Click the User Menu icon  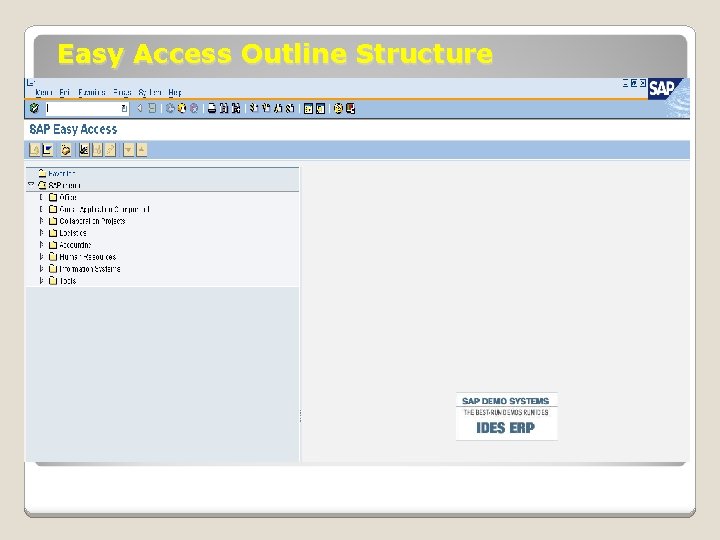34,150
